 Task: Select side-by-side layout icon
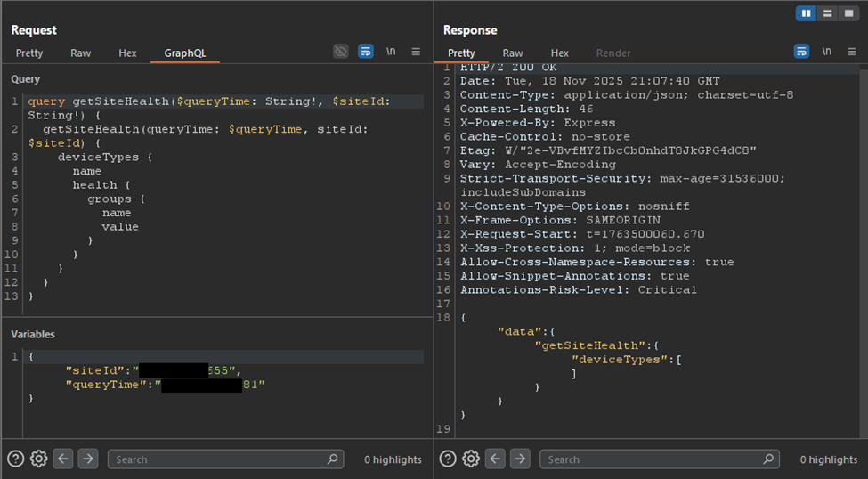806,13
